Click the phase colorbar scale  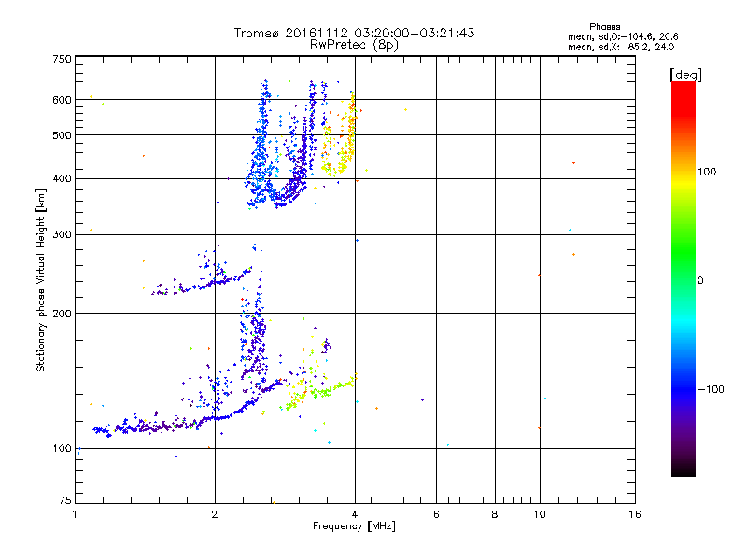(684, 278)
